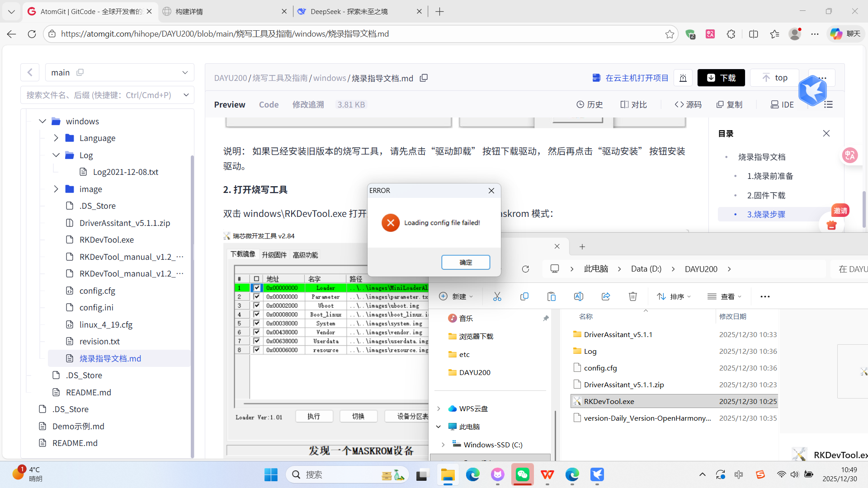Collapse the Log folder in file tree
868x488 pixels.
pyautogui.click(x=56, y=155)
